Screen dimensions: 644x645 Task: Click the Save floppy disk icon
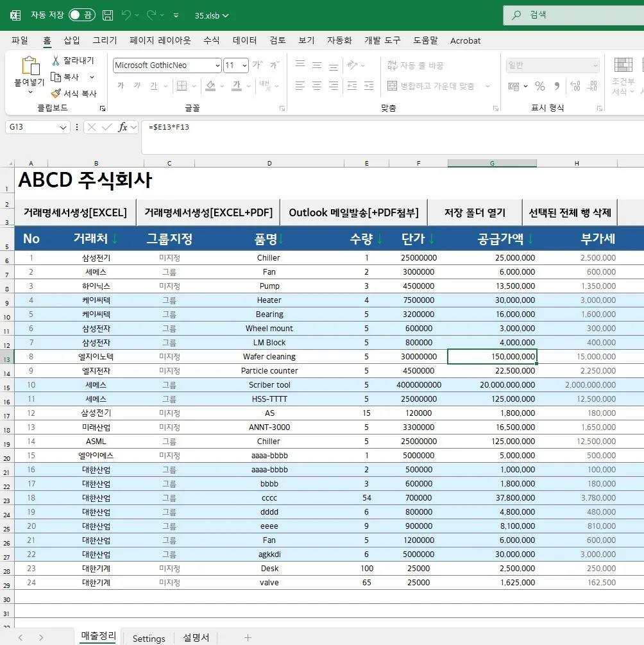[x=108, y=15]
